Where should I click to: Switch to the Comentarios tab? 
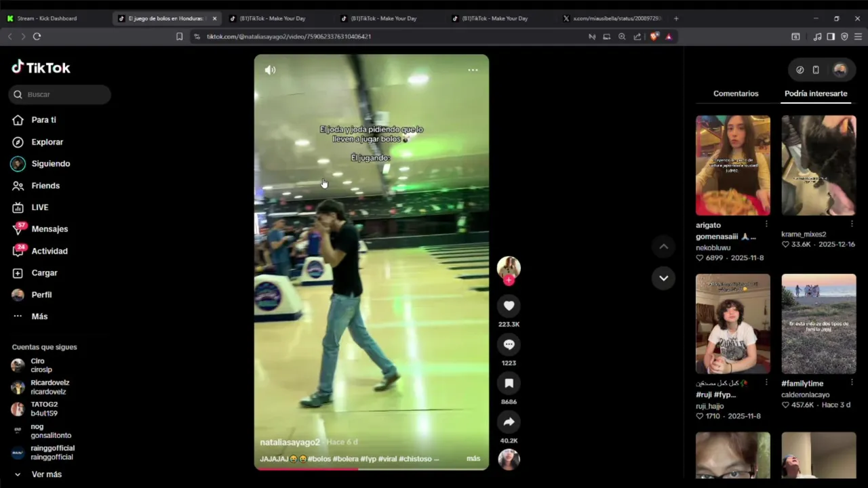[736, 94]
